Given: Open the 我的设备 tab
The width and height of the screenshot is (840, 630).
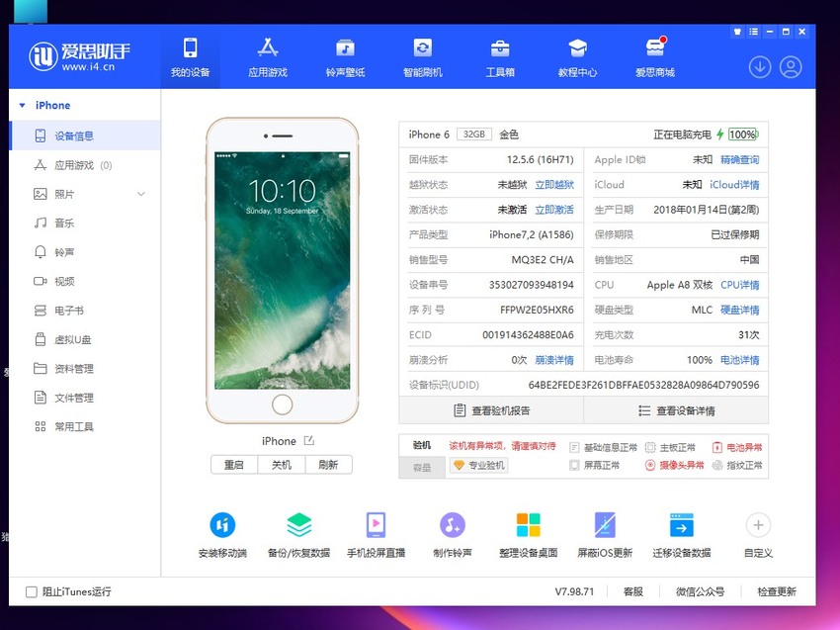Looking at the screenshot, I should point(190,57).
